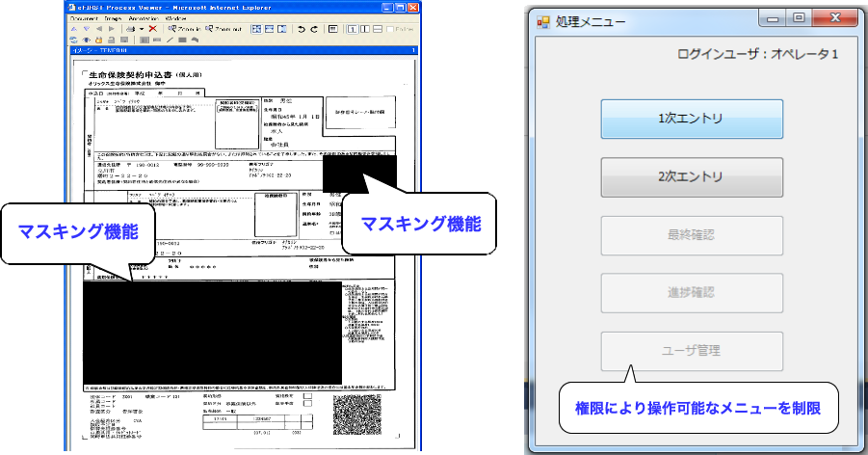Rotate the image counter-clockwise
868x455 pixels.
[x=302, y=29]
